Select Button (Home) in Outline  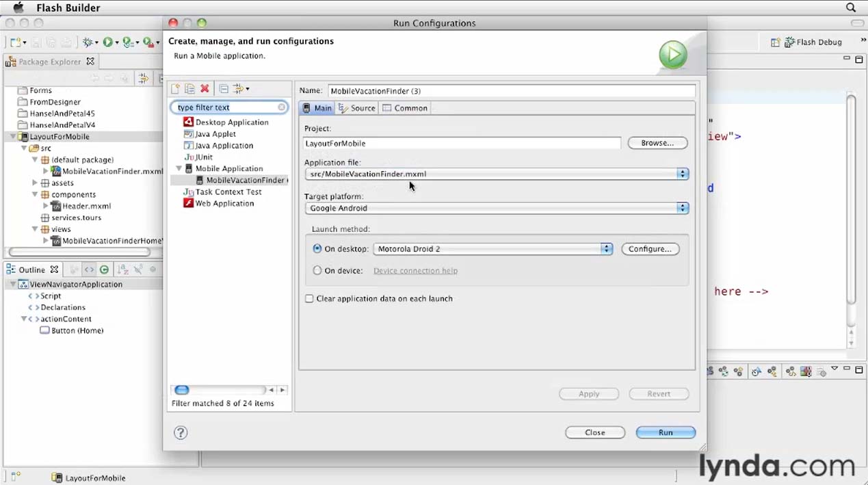click(x=72, y=331)
